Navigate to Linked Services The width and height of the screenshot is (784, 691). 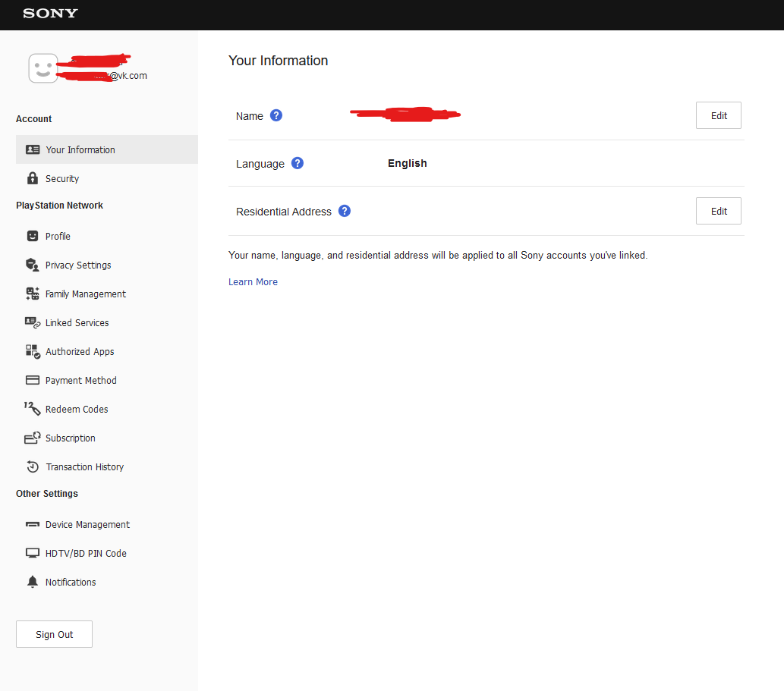[x=107, y=322]
